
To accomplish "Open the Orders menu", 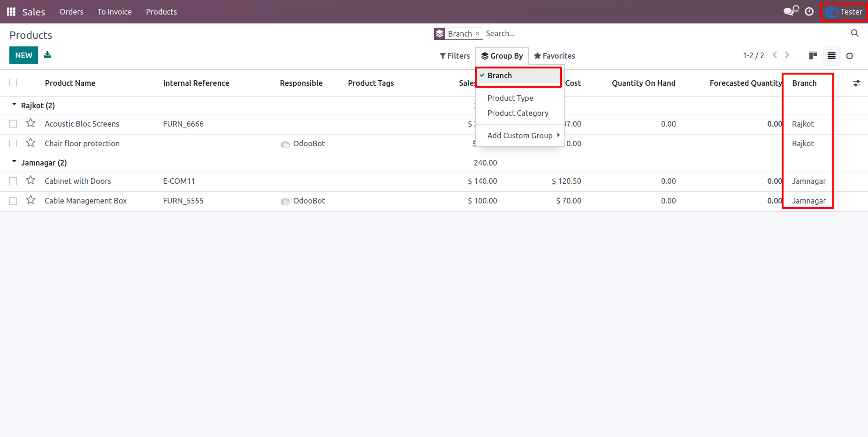I will [71, 12].
